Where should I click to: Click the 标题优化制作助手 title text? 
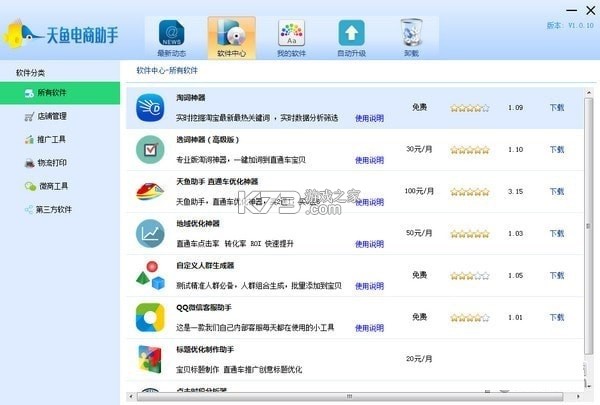click(x=205, y=349)
